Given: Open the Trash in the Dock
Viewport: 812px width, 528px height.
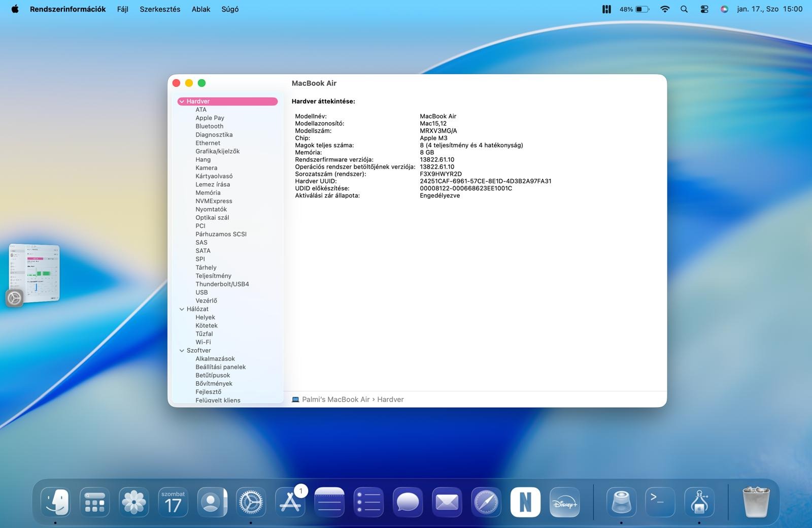Looking at the screenshot, I should click(756, 502).
